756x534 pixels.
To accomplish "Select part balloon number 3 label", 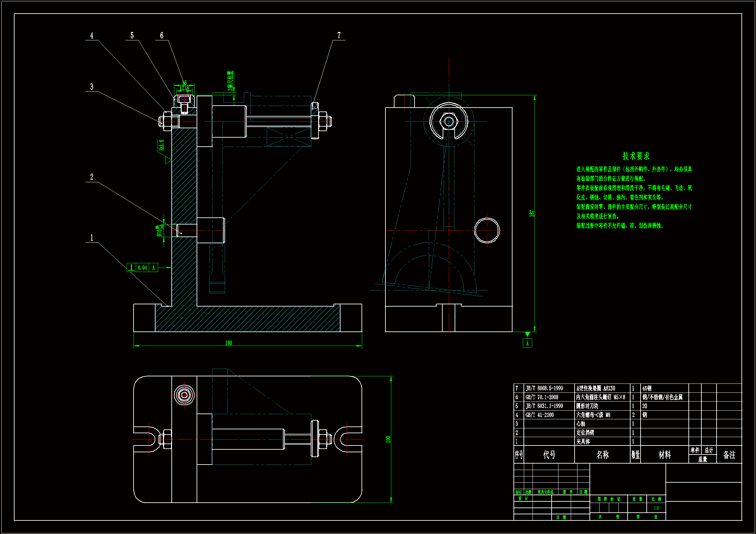I will [x=92, y=87].
